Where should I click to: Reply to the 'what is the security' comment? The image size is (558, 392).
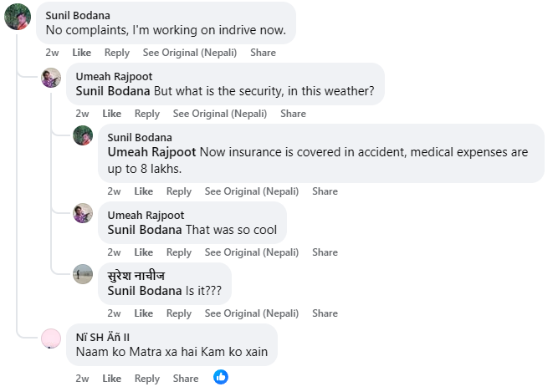147,114
